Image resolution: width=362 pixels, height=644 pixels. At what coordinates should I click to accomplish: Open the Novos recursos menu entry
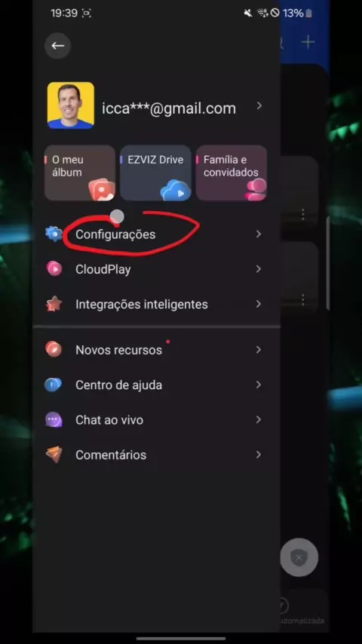tap(157, 349)
